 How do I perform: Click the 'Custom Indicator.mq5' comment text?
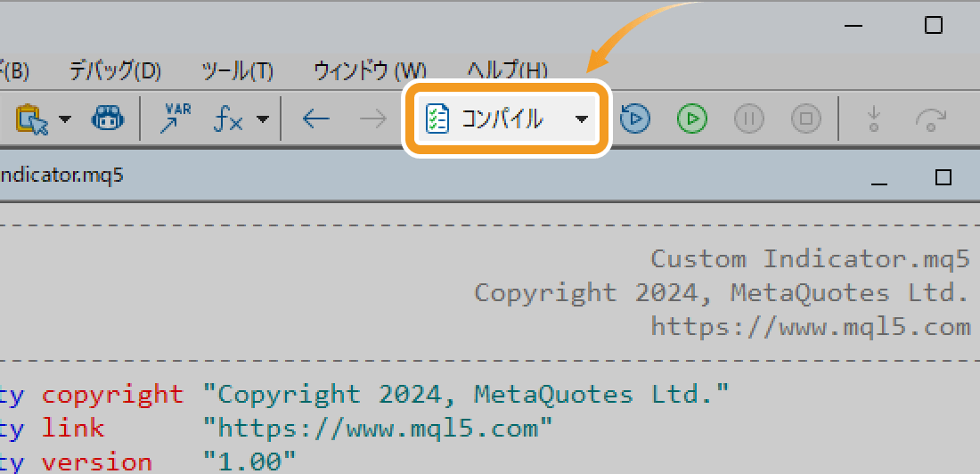(x=810, y=258)
